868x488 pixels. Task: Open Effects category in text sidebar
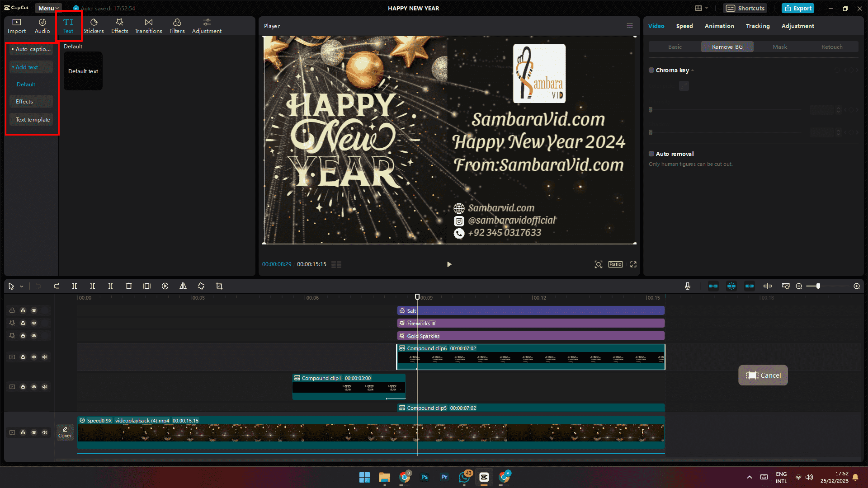point(31,102)
